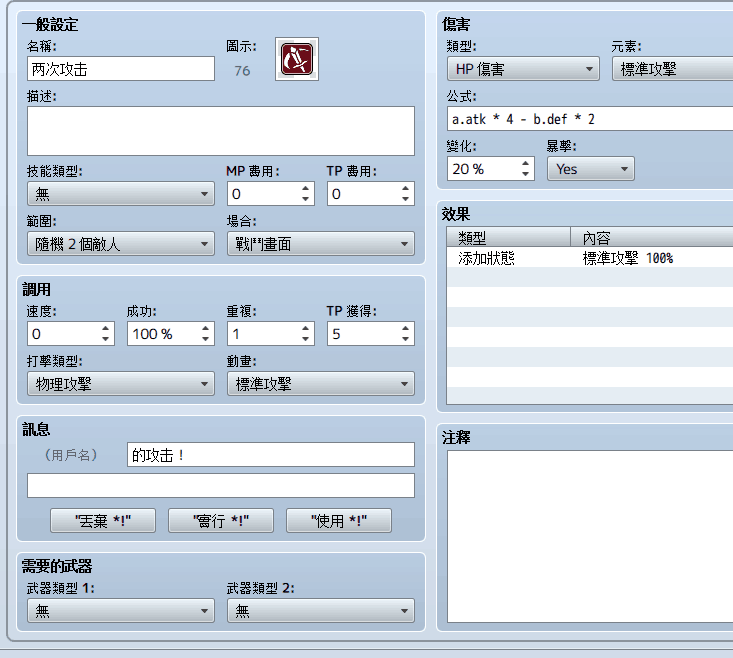
Task: Open the 暴擊 dropdown set to Yes
Action: (x=591, y=169)
